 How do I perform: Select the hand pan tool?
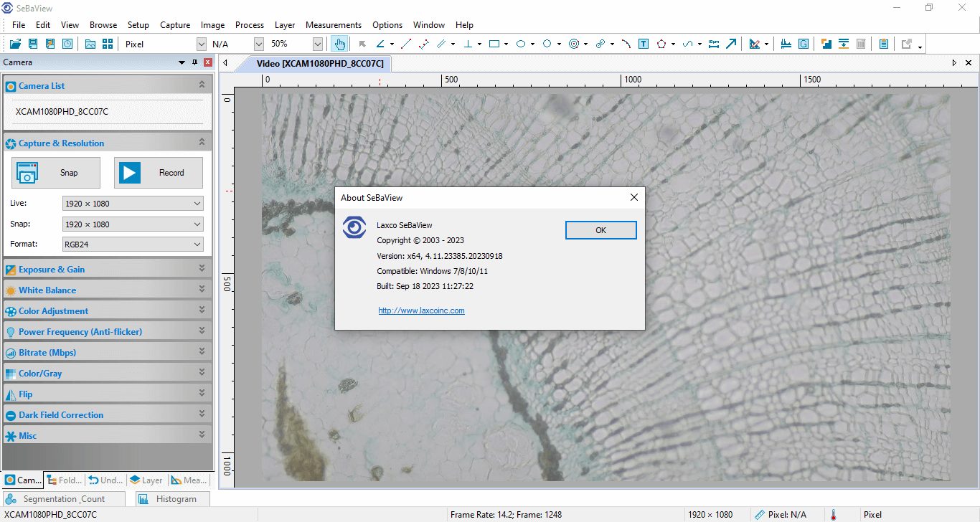[339, 44]
